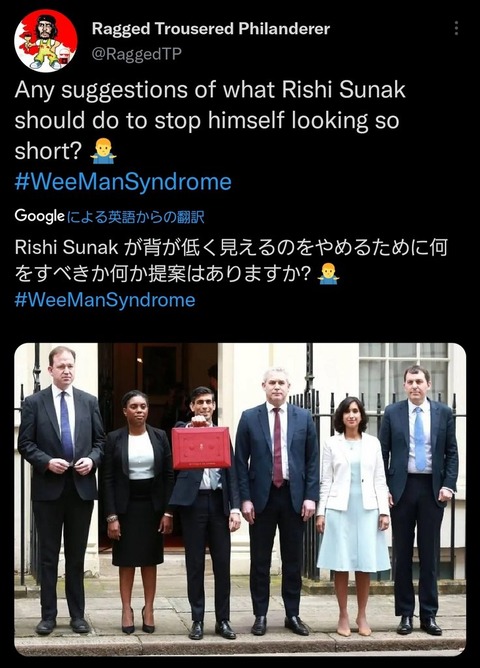Click the Google logo in translation notice
Viewport: 480px width, 668px height.
coord(39,216)
